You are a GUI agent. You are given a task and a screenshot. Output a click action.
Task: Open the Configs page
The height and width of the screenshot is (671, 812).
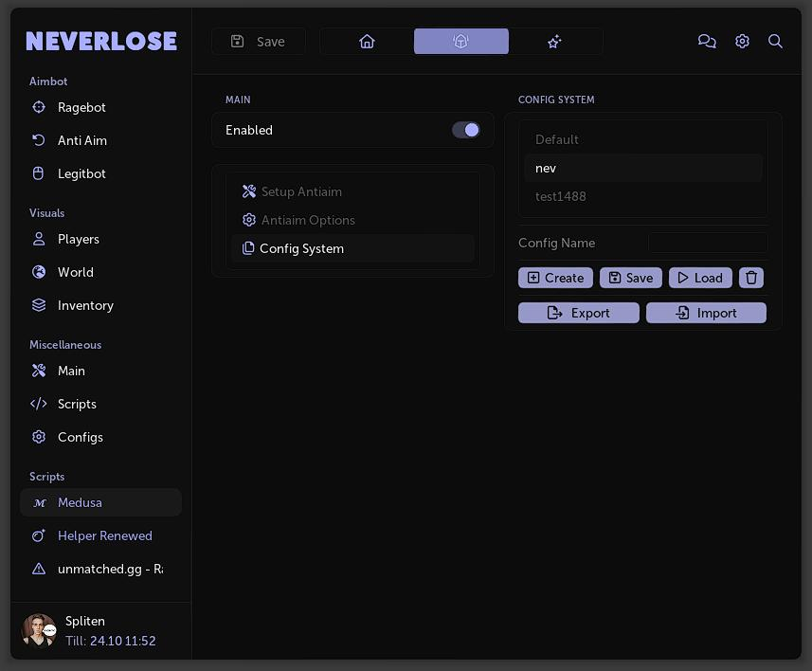[x=101, y=437]
